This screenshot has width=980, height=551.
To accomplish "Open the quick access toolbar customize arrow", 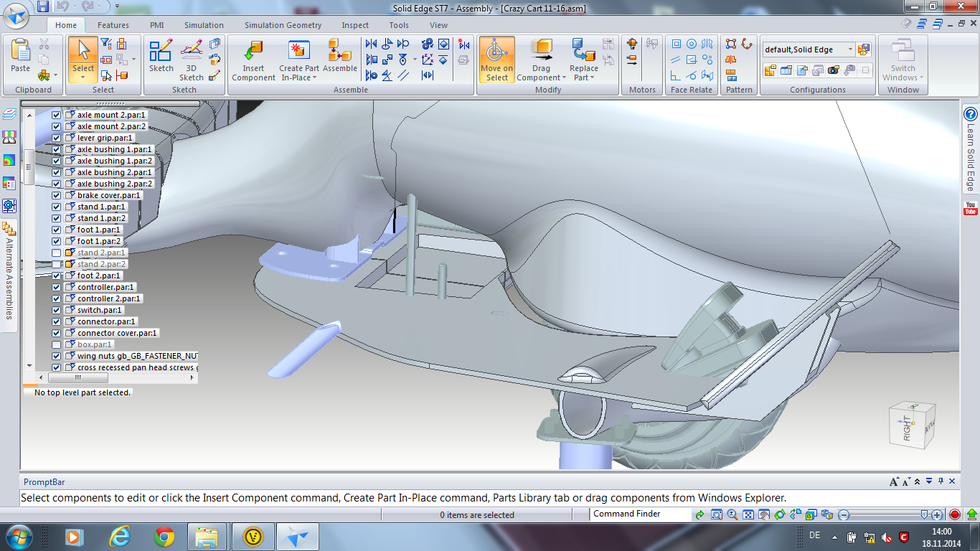I will (118, 8).
